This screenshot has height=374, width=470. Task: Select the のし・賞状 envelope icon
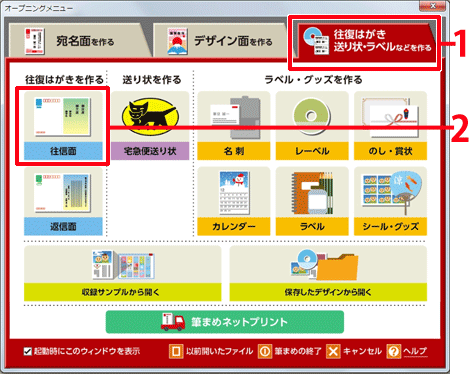pos(390,117)
